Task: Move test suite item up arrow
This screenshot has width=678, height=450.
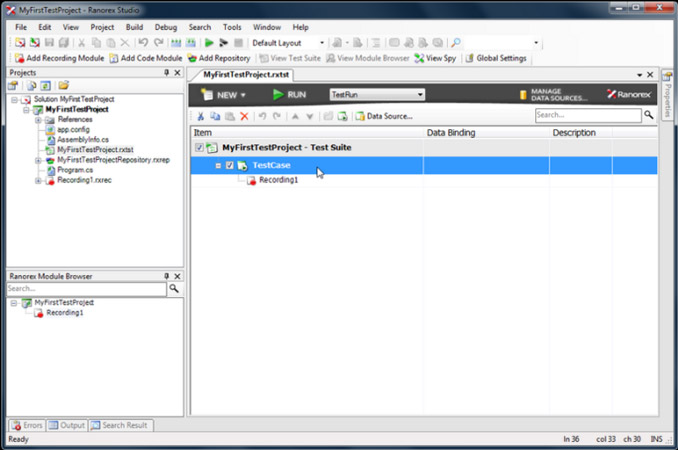Action: (295, 116)
